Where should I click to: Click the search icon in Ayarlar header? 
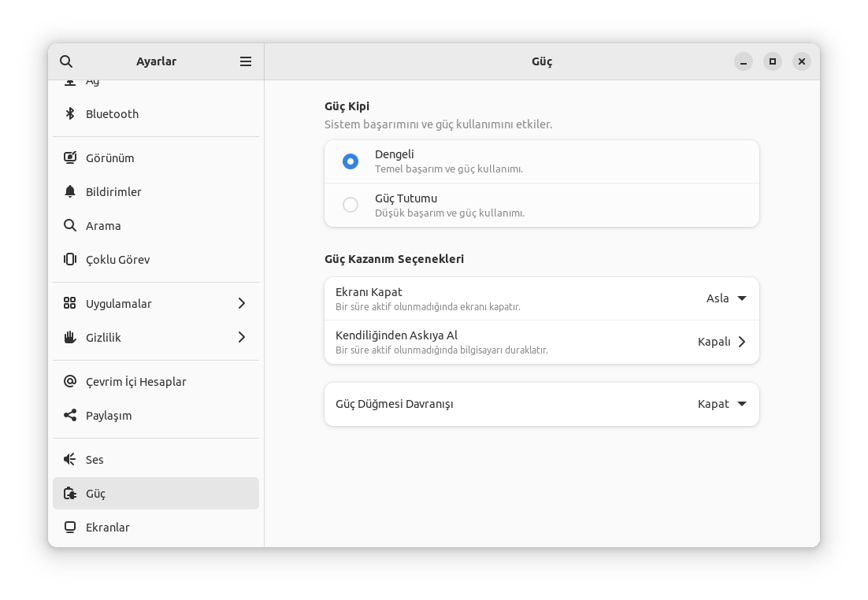pyautogui.click(x=66, y=61)
